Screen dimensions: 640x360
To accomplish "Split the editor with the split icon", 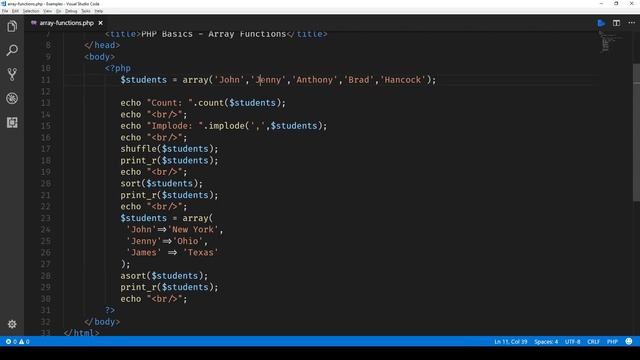I will [x=616, y=23].
